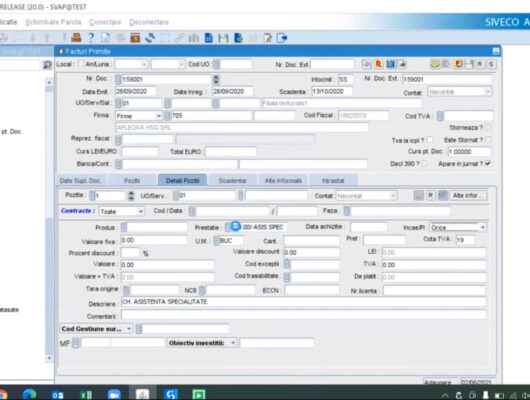
Task: Click the pencil edit note toolbar icon
Action: pos(267,38)
